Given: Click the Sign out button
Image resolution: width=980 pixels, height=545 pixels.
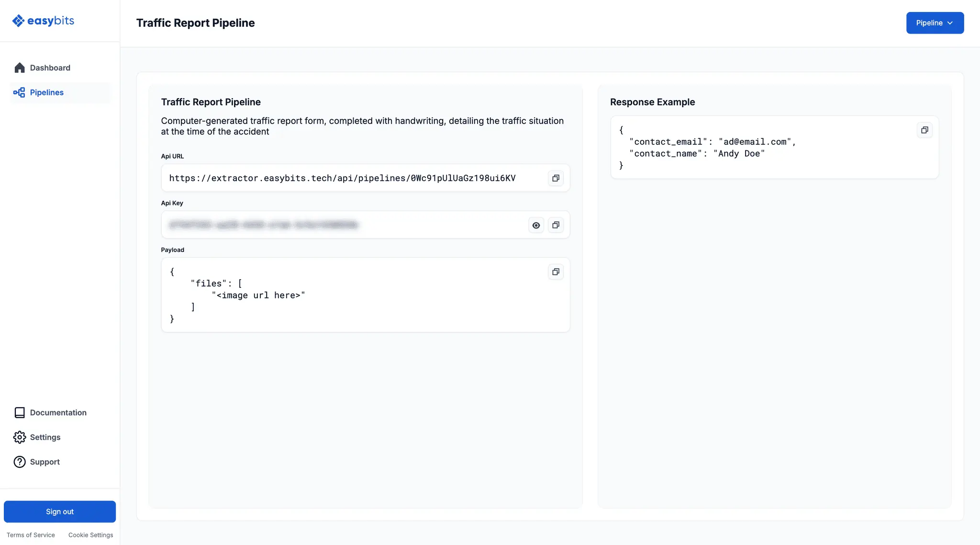Looking at the screenshot, I should pos(60,511).
